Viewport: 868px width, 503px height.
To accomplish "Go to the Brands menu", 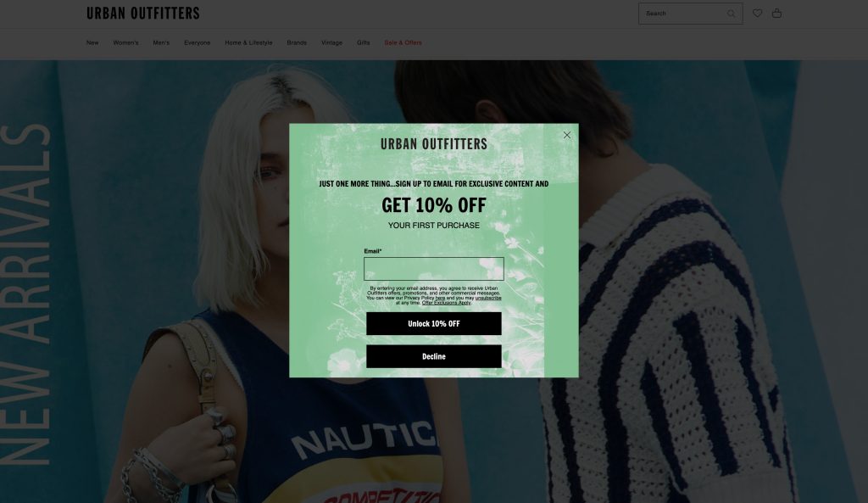I will pos(297,42).
